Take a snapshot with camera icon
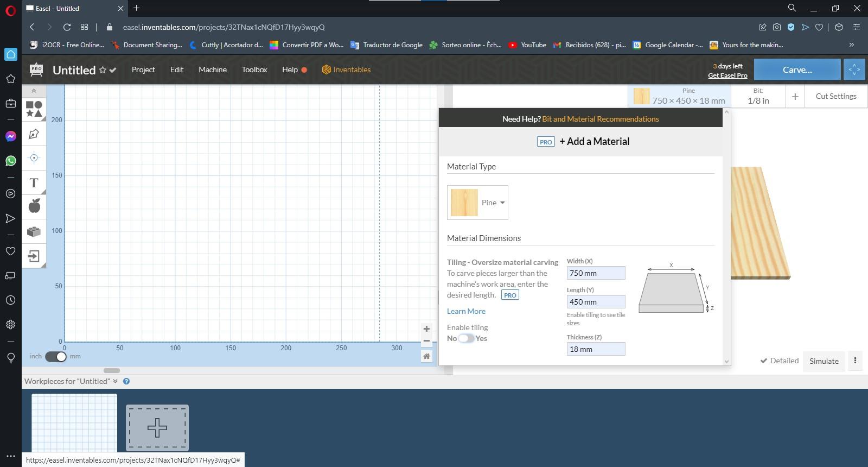This screenshot has height=467, width=868. [x=777, y=27]
